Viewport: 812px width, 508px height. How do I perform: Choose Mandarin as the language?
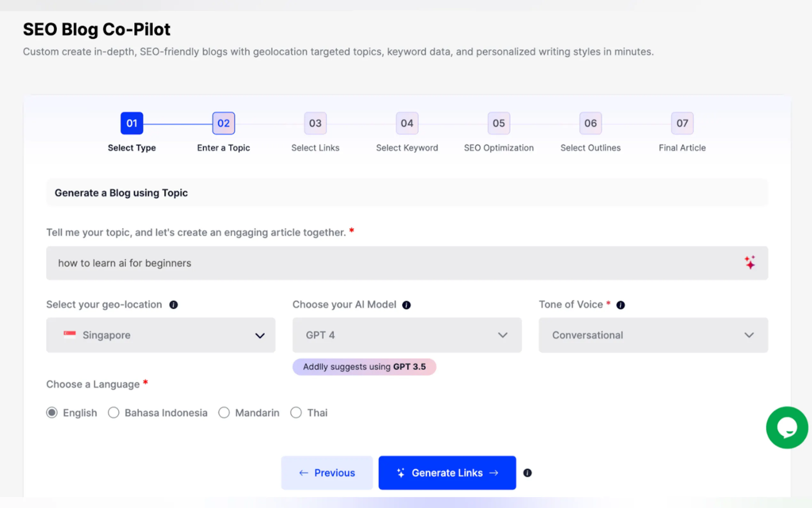(x=224, y=413)
